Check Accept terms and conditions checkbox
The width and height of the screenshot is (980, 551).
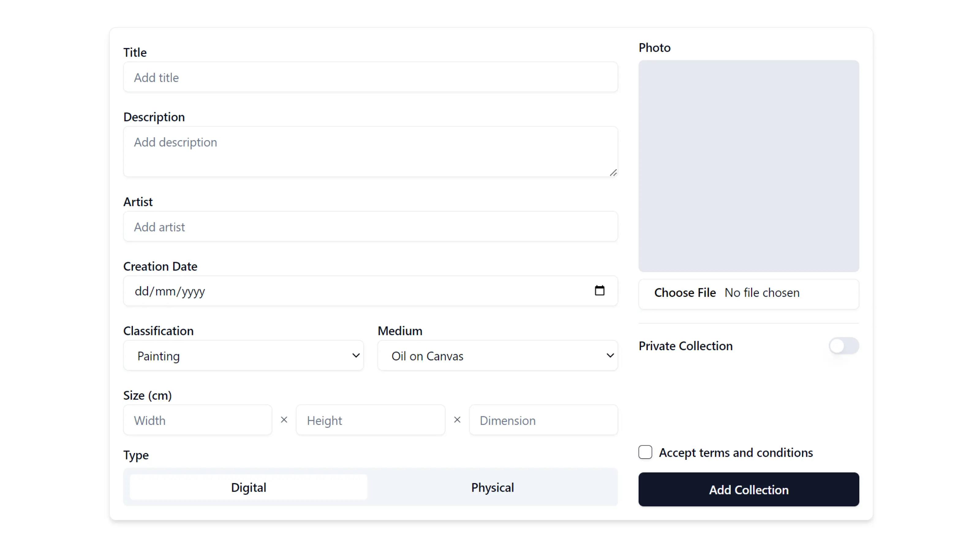(x=645, y=452)
